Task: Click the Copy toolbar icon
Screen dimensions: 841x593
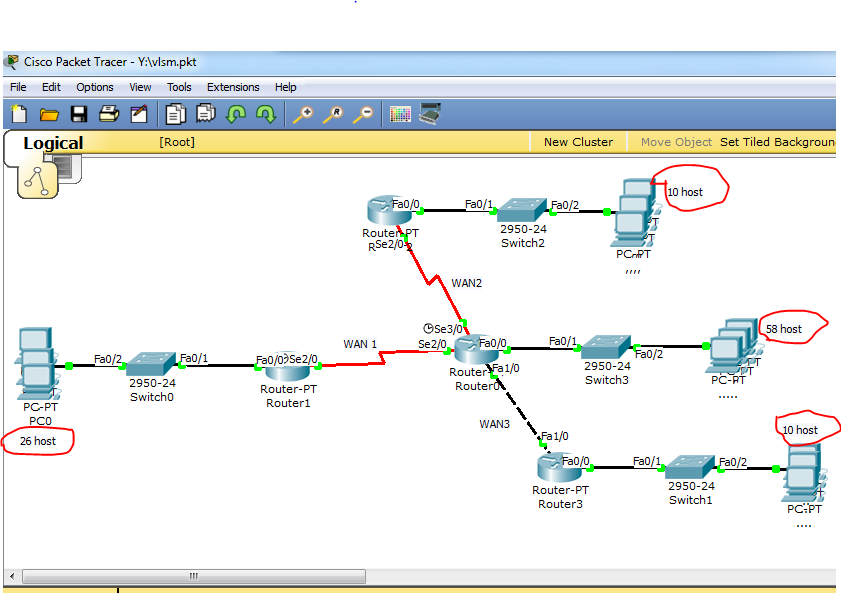Action: (175, 114)
